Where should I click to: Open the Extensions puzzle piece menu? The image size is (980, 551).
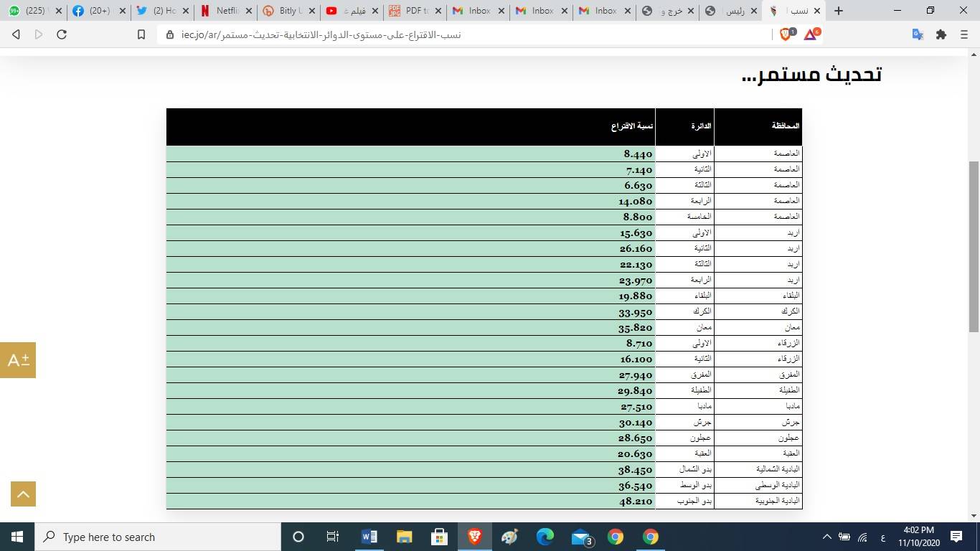pos(941,34)
